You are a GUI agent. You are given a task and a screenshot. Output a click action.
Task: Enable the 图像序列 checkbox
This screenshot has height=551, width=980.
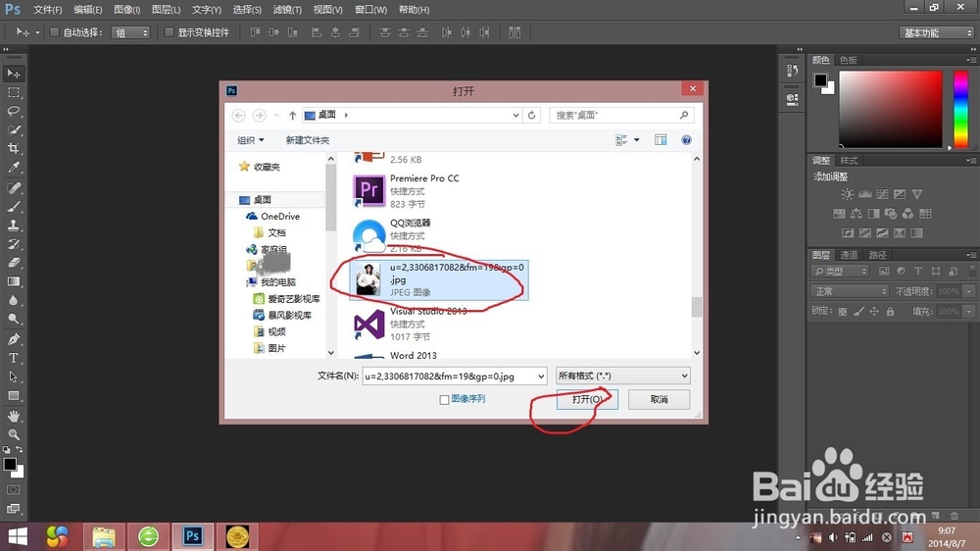coord(444,400)
